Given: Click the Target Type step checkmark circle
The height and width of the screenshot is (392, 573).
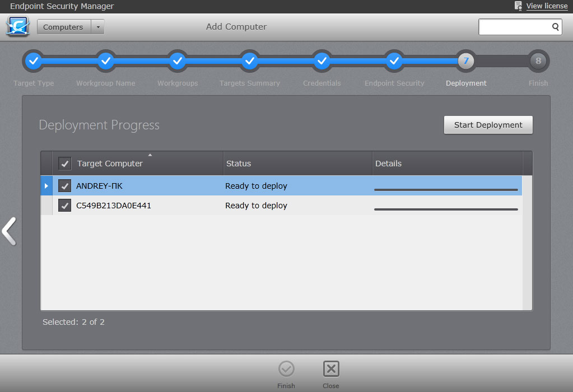Looking at the screenshot, I should (34, 60).
